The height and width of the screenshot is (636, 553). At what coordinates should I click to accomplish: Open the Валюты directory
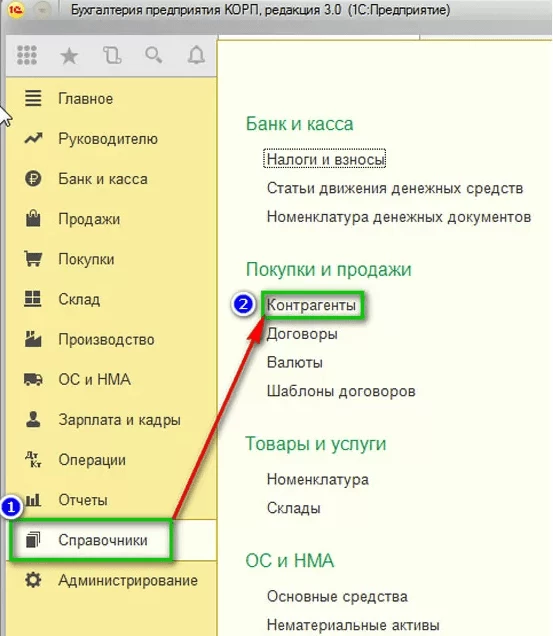click(x=295, y=363)
